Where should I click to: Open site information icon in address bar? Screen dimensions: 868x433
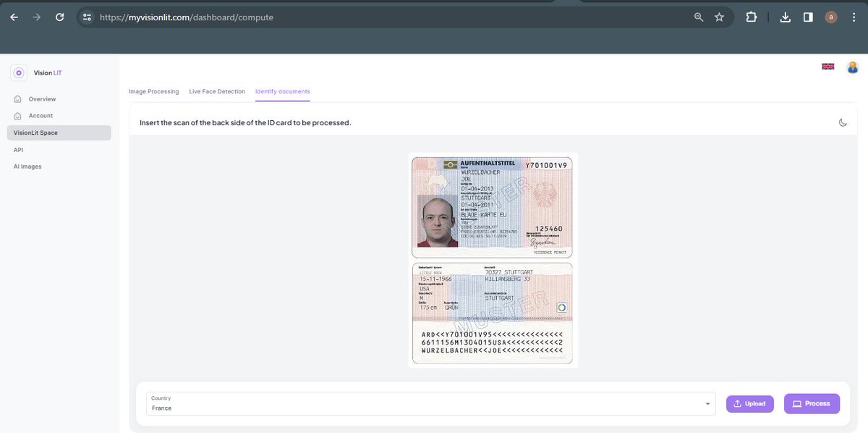[x=87, y=17]
